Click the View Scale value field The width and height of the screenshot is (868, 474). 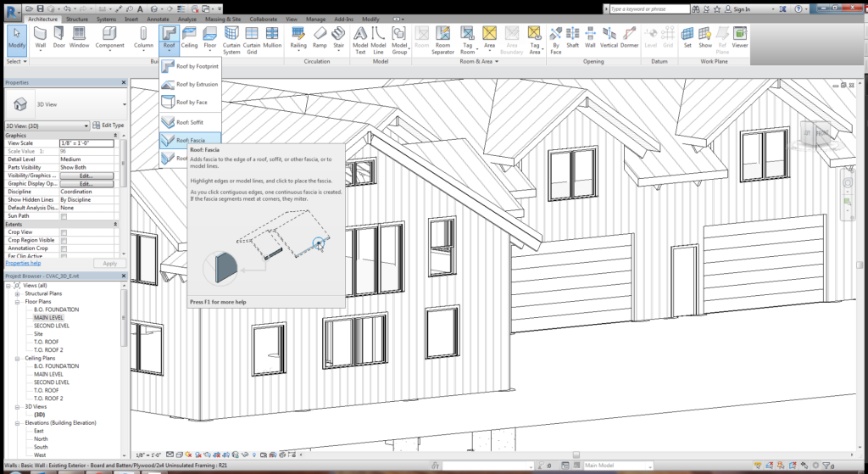click(86, 143)
